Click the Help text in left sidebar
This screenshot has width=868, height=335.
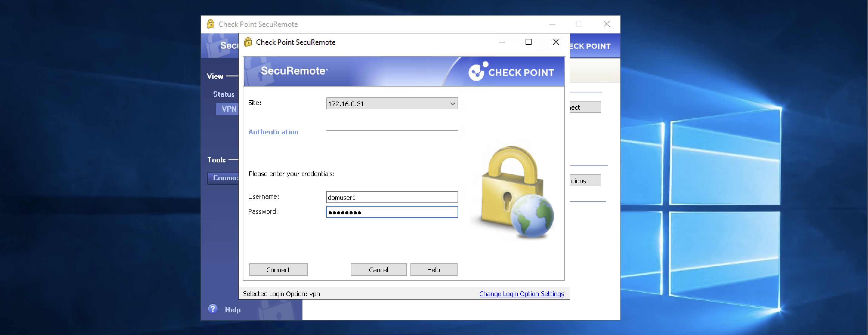coord(232,310)
